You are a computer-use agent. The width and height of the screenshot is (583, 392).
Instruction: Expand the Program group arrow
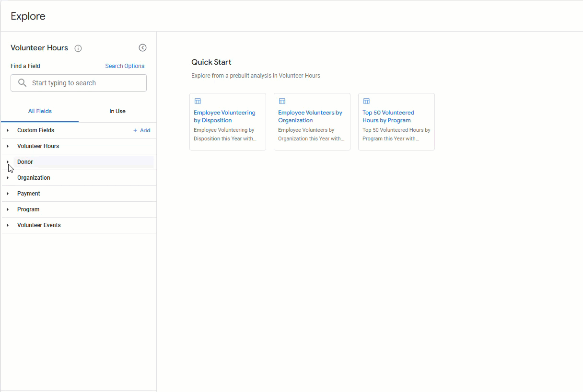pyautogui.click(x=8, y=209)
